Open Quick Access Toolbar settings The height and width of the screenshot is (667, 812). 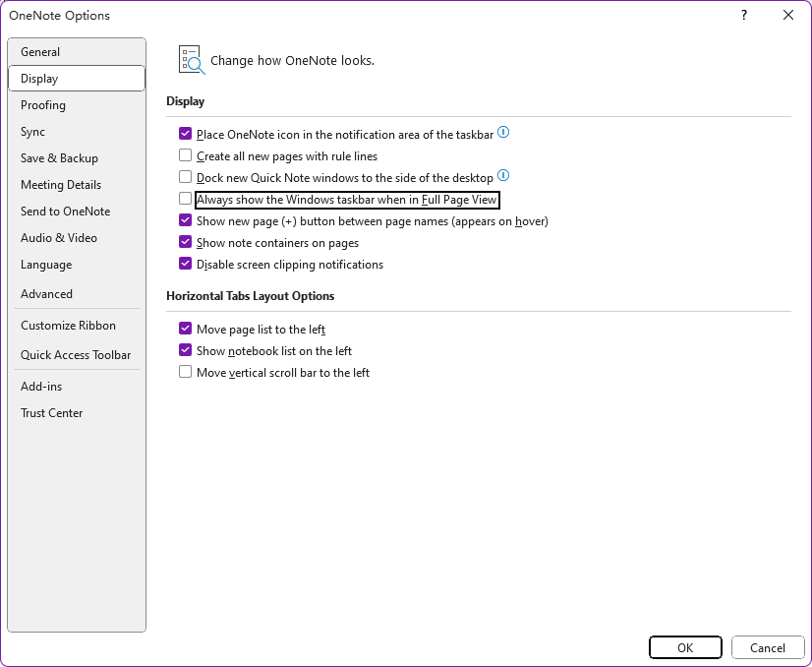pyautogui.click(x=77, y=355)
